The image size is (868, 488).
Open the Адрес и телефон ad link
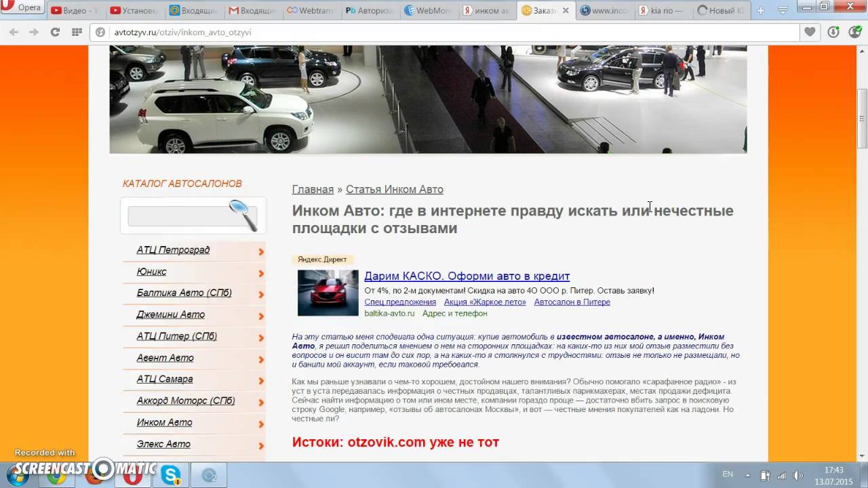[x=454, y=314]
